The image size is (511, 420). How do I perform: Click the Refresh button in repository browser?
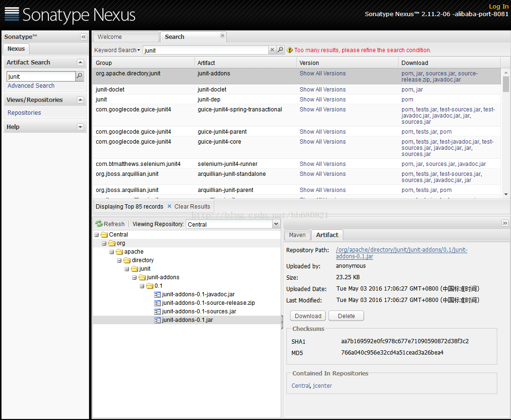(x=110, y=224)
